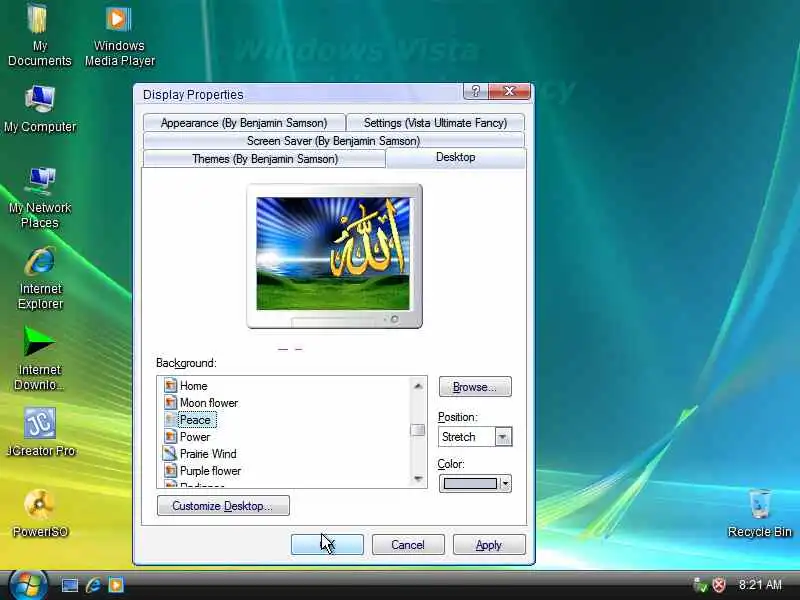The height and width of the screenshot is (600, 800).
Task: Select the My Computer desktop icon
Action: coord(40,110)
